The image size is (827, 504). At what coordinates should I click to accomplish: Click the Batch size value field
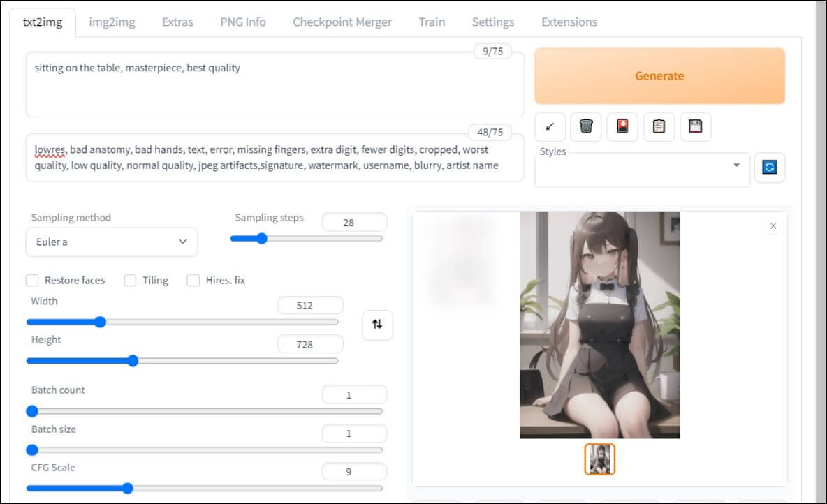click(x=354, y=433)
